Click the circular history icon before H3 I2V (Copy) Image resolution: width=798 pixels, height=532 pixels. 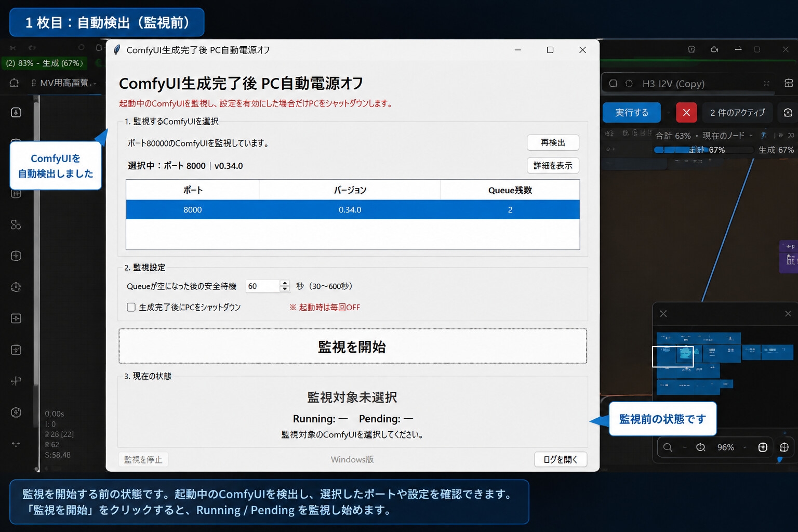click(629, 83)
